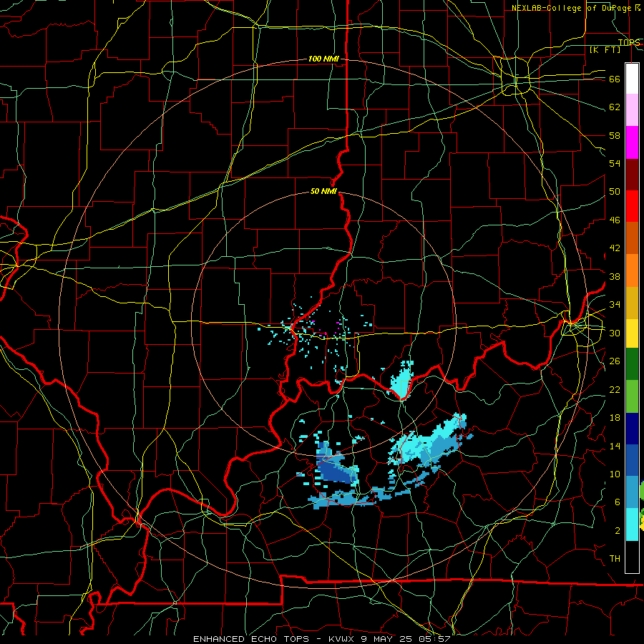Click the TOPS legend title
The image size is (644, 644).
[628, 42]
